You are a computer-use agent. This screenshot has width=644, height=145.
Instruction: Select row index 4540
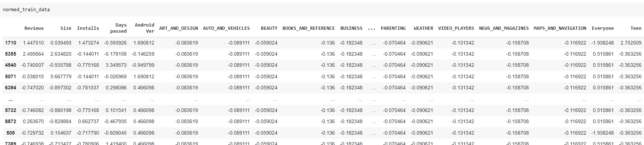11,65
